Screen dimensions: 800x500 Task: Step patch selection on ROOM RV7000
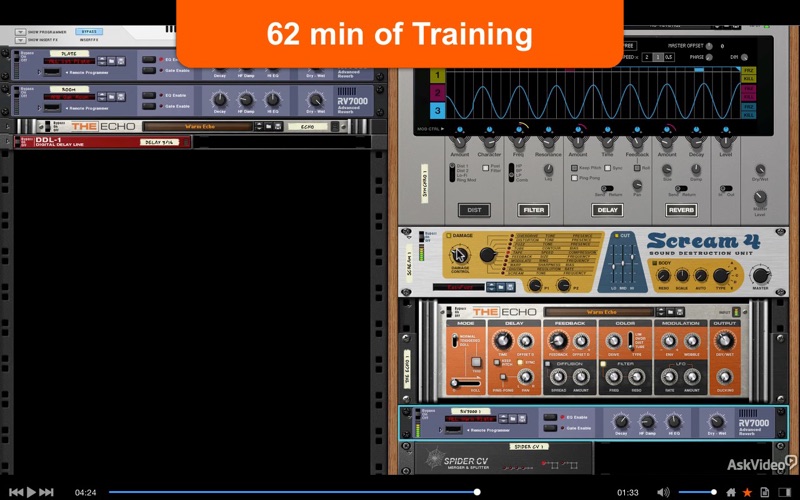pos(102,96)
